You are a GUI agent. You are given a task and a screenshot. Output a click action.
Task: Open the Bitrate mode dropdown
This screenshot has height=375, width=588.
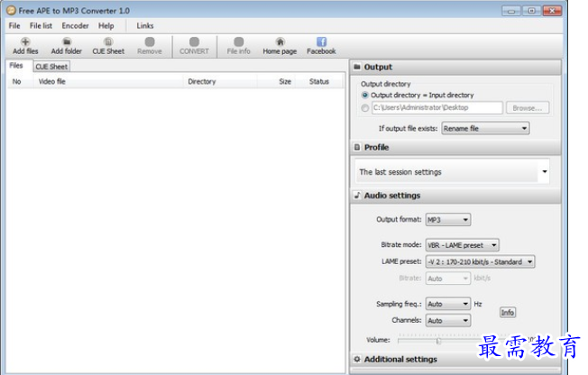[462, 245]
